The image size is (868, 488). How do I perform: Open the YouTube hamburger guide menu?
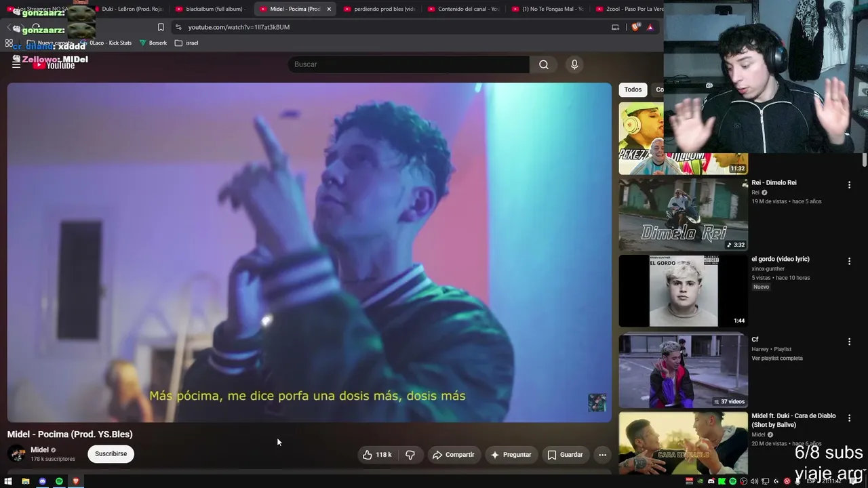[16, 64]
